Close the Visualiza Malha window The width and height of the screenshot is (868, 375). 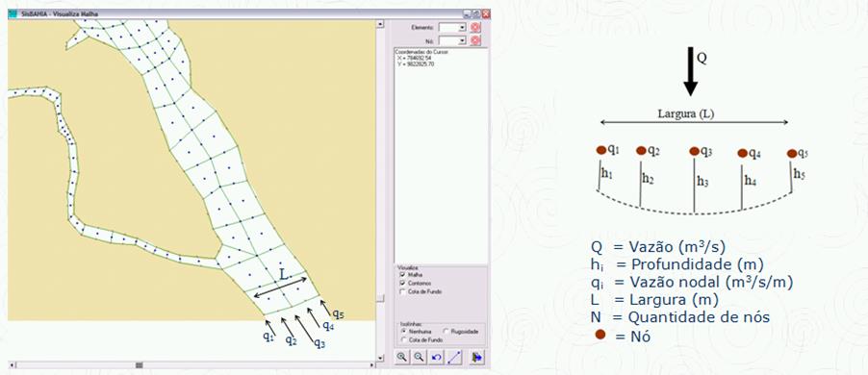pos(485,13)
